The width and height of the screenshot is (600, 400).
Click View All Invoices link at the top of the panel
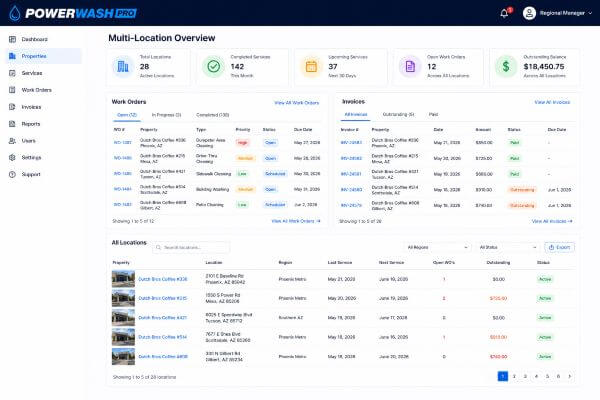point(552,102)
